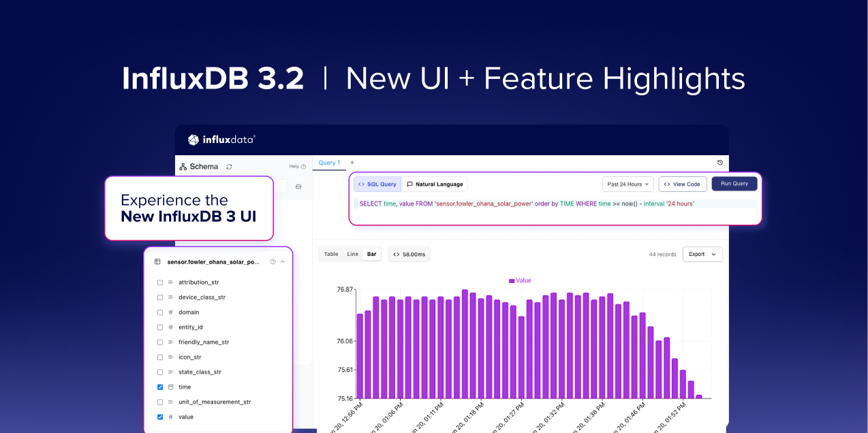Check the domain checkbox
The image size is (868, 433).
coord(160,312)
